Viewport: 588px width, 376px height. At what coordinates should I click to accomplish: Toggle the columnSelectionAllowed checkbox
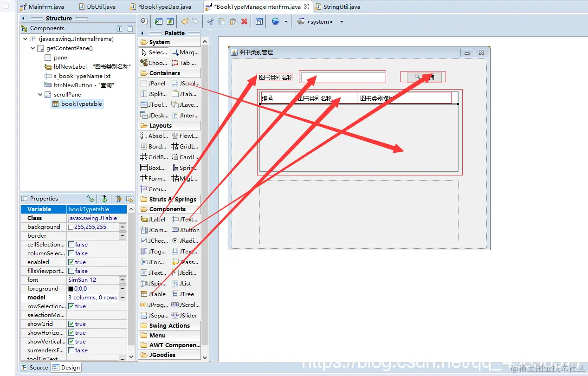71,253
